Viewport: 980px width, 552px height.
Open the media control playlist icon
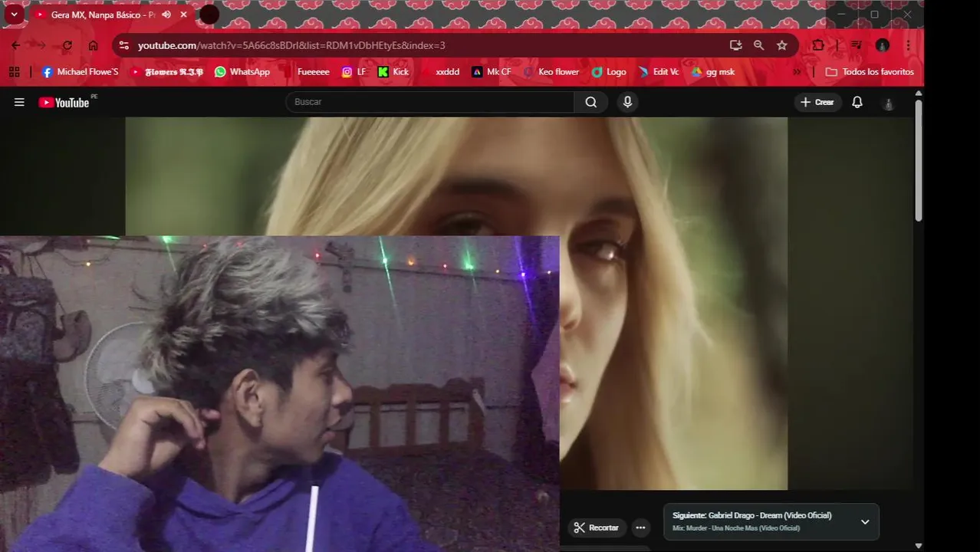(857, 45)
